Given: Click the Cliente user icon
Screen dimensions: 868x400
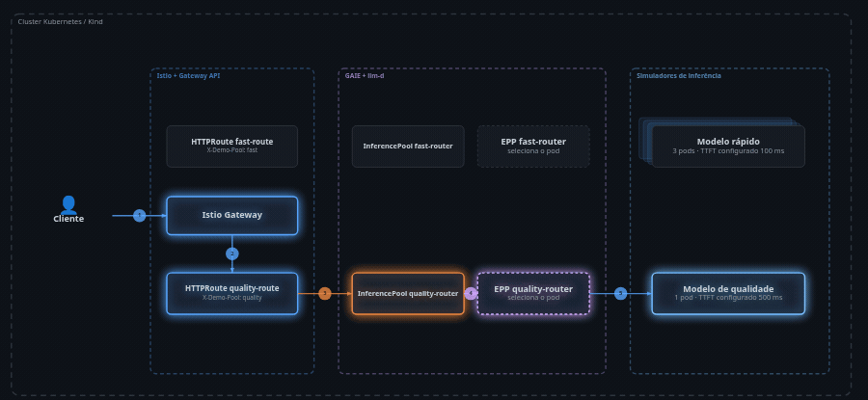Looking at the screenshot, I should pyautogui.click(x=68, y=204).
